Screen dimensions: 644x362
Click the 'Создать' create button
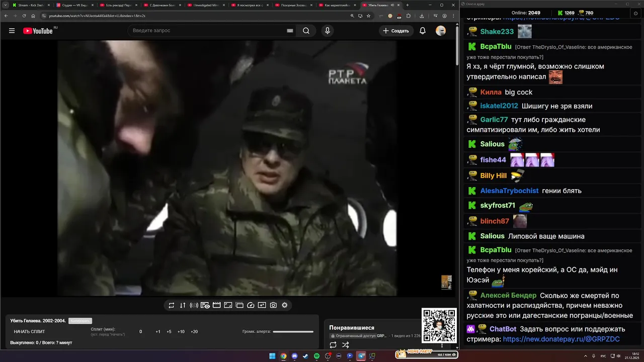[x=396, y=31]
